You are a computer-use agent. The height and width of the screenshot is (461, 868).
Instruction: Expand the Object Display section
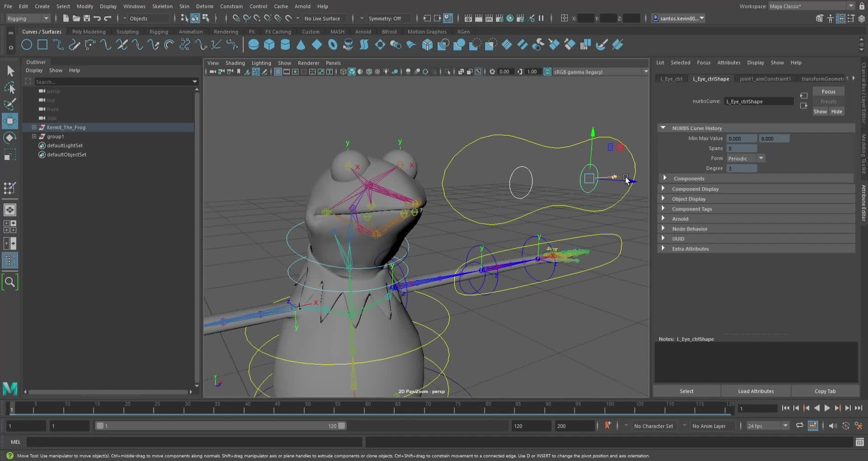point(663,198)
